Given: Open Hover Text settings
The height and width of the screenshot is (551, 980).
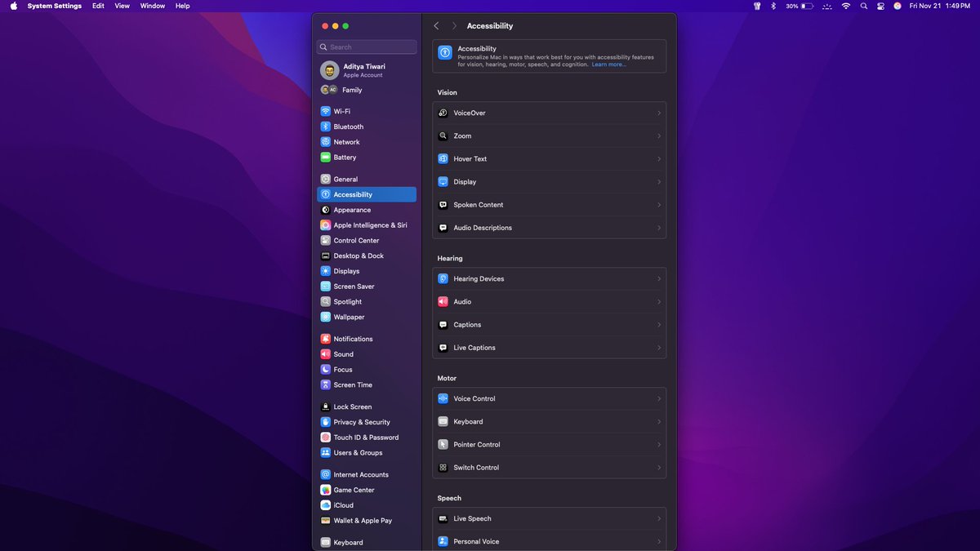Looking at the screenshot, I should click(549, 158).
